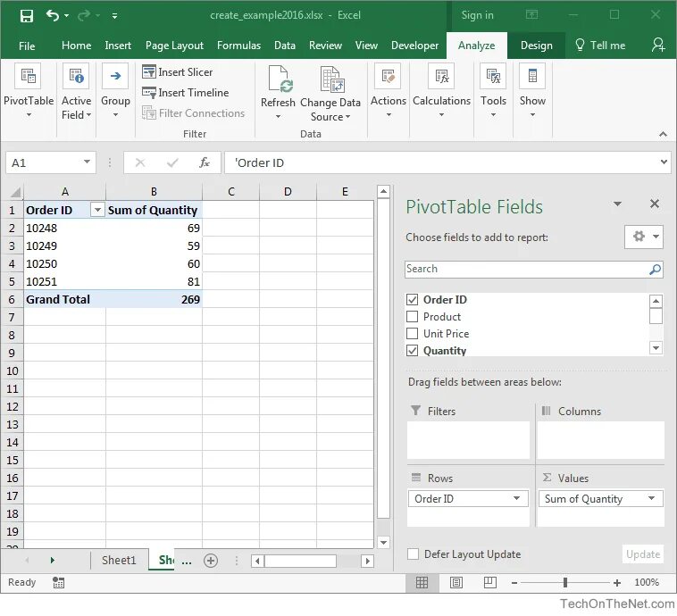677x616 pixels.
Task: Click the Tell me help button
Action: (x=600, y=46)
